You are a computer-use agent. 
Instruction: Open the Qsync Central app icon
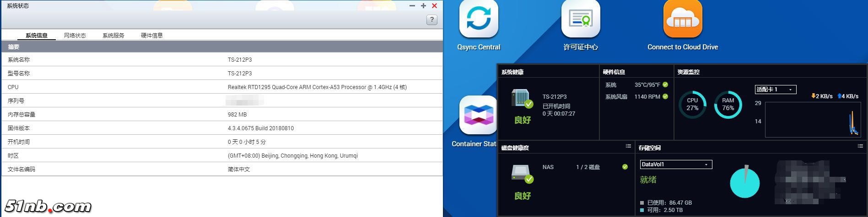pos(479,19)
